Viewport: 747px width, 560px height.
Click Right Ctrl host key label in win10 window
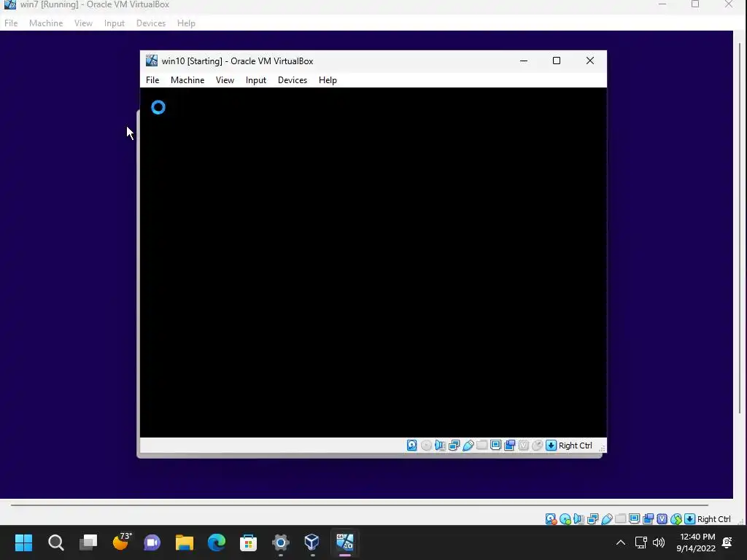tap(575, 446)
